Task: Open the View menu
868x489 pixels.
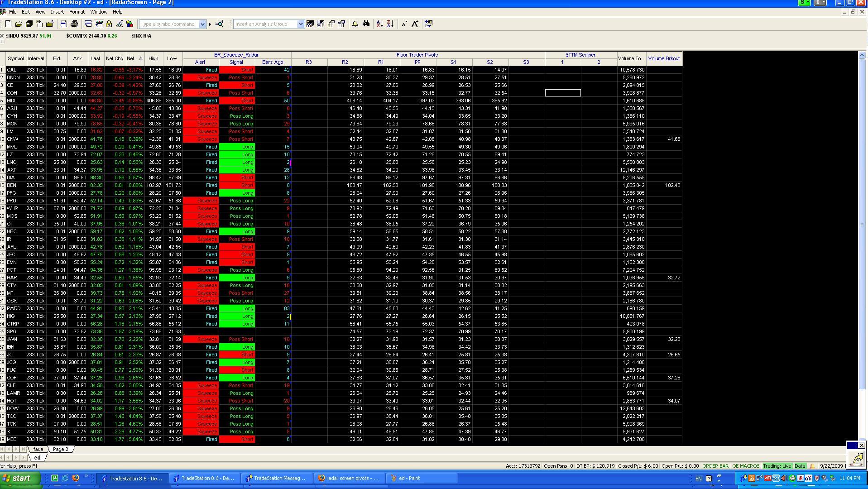Action: tap(40, 12)
